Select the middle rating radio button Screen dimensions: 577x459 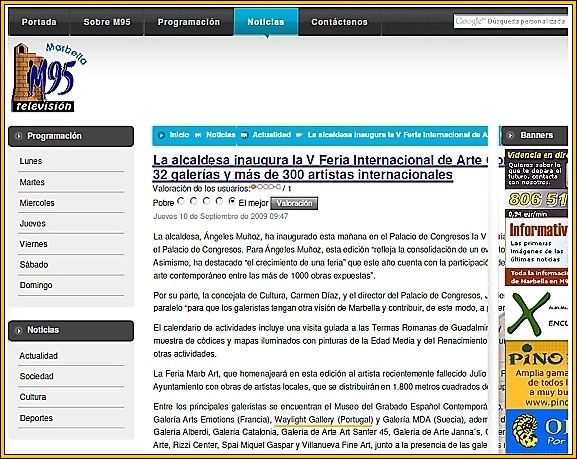pos(206,201)
